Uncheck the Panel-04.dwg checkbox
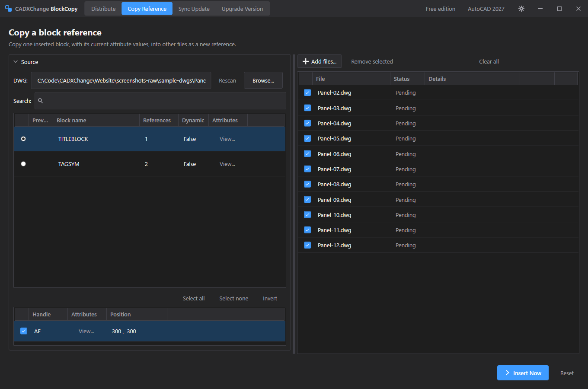This screenshot has height=389, width=588. click(x=307, y=123)
